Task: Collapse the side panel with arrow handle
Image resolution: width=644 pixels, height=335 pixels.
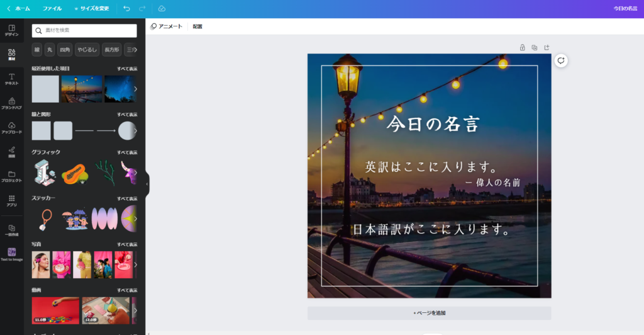Action: (x=147, y=184)
